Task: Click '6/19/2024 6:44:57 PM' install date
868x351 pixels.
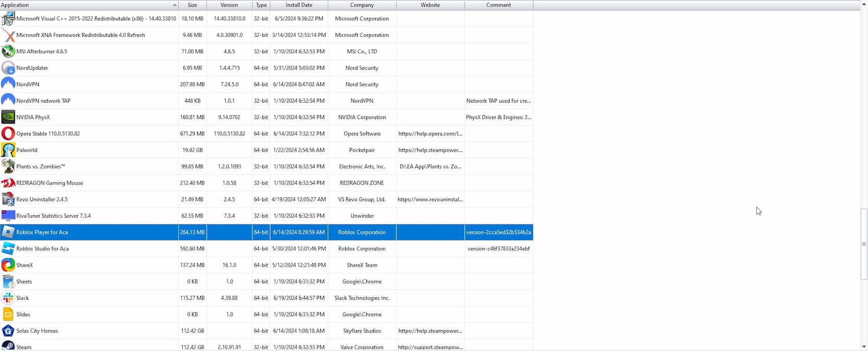Action: click(x=299, y=298)
